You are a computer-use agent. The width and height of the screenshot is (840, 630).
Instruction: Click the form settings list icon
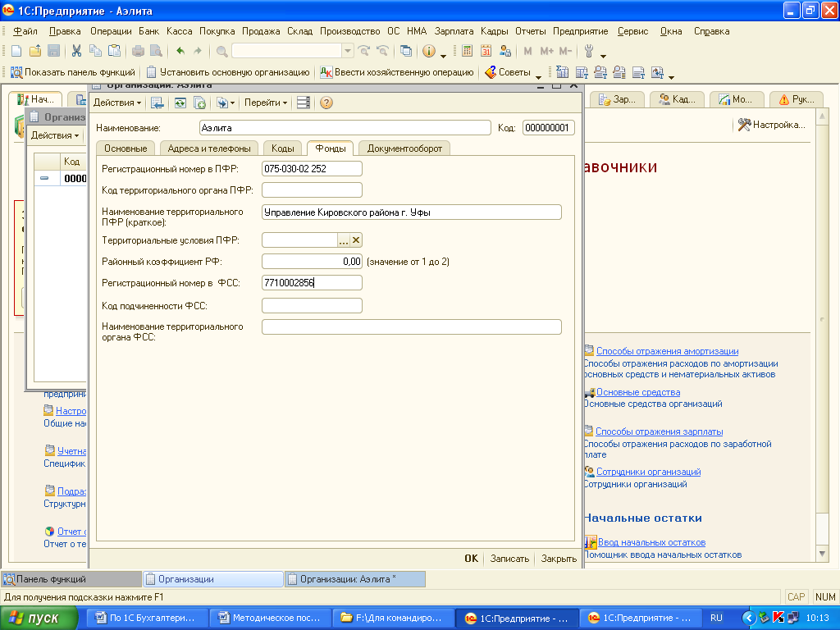pyautogui.click(x=304, y=103)
